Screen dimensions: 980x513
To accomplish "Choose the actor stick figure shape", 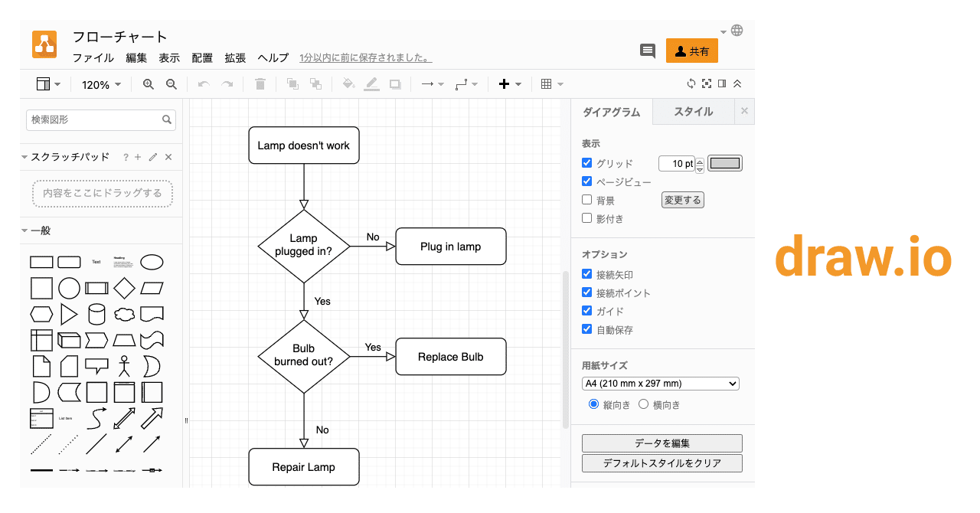I will (x=124, y=365).
